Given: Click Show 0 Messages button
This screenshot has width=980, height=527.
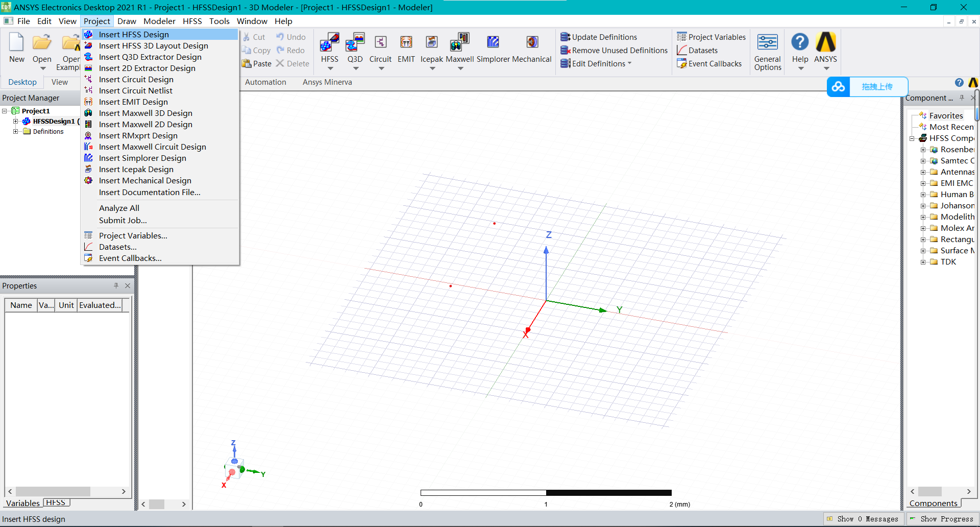Looking at the screenshot, I should (863, 519).
